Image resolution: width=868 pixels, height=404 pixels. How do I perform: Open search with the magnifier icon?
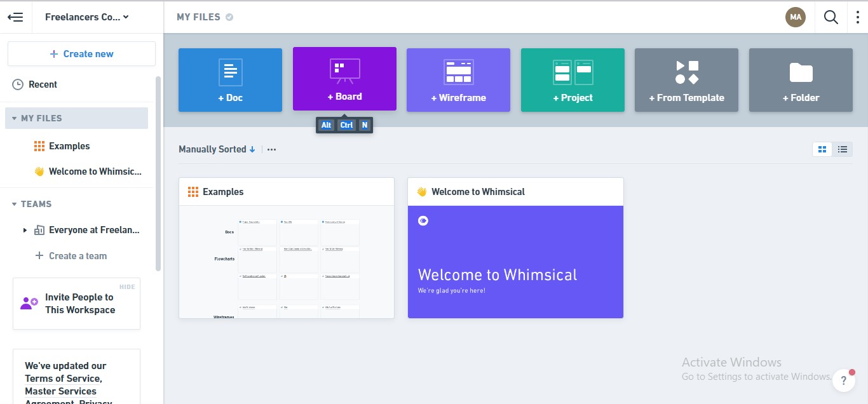tap(831, 17)
